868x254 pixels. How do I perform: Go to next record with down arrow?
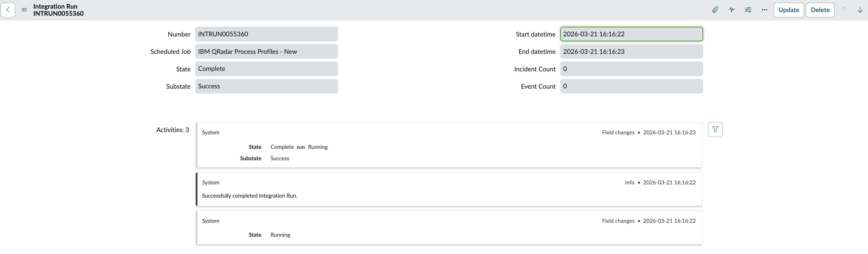coord(860,10)
